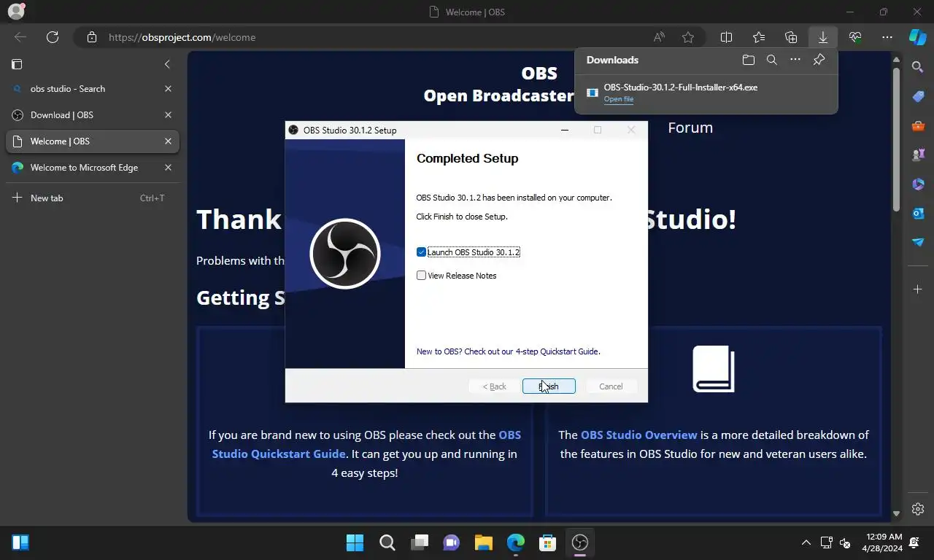Click the Read aloud icon in the address bar

(659, 37)
